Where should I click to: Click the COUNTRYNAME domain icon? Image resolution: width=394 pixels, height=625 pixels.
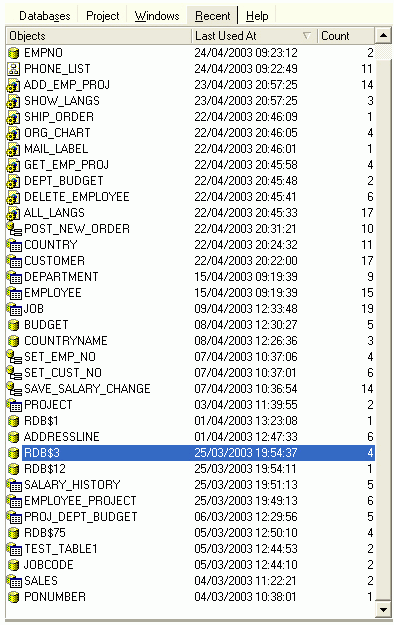[14, 341]
